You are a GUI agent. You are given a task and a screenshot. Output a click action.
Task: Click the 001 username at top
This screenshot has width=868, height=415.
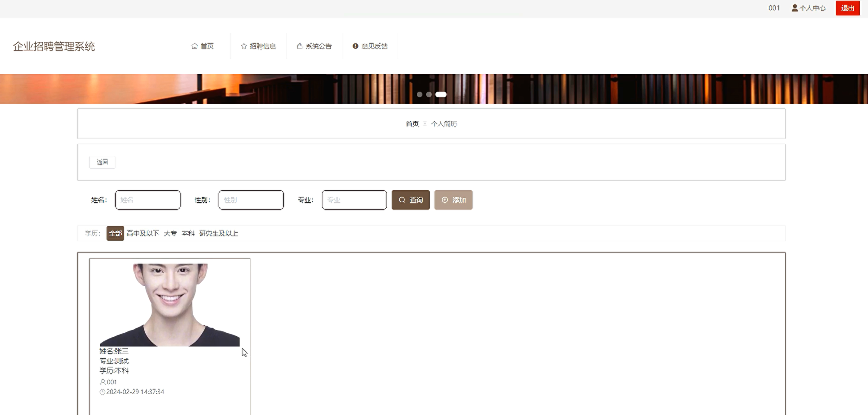(x=774, y=8)
